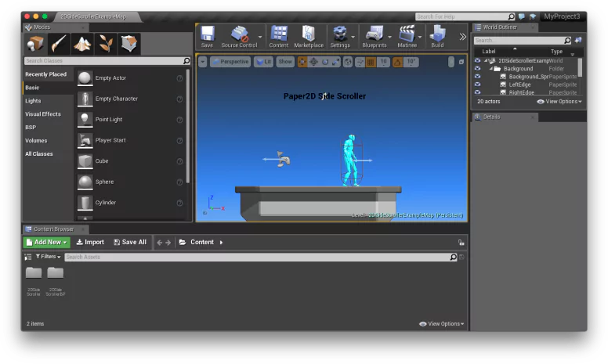Open the Perspective viewport dropdown
The width and height of the screenshot is (608, 364).
(230, 62)
